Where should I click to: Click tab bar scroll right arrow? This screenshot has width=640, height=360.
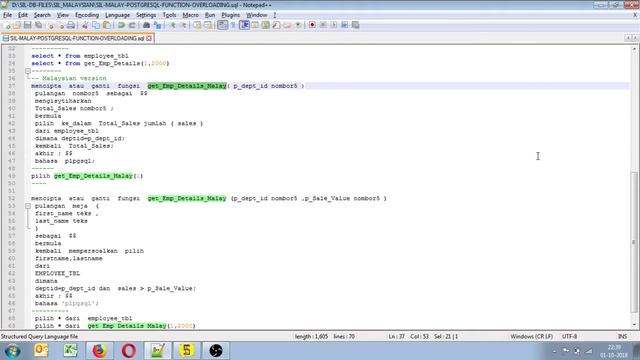(x=635, y=38)
